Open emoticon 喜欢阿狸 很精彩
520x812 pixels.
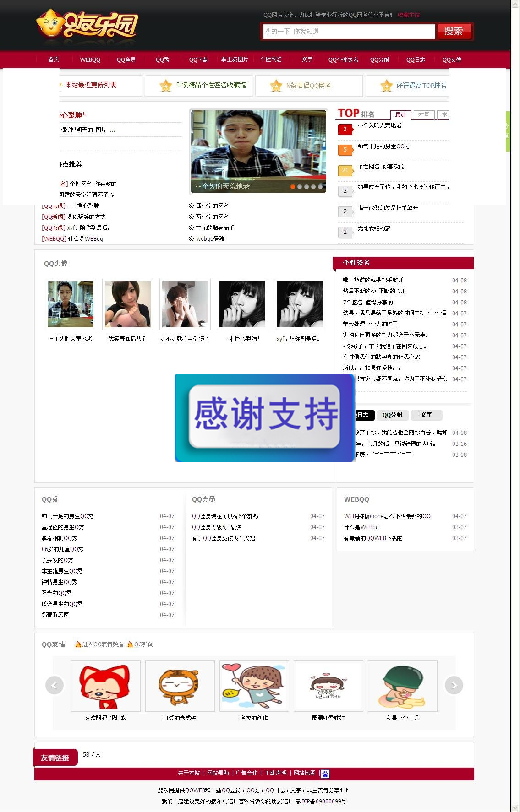(x=106, y=686)
